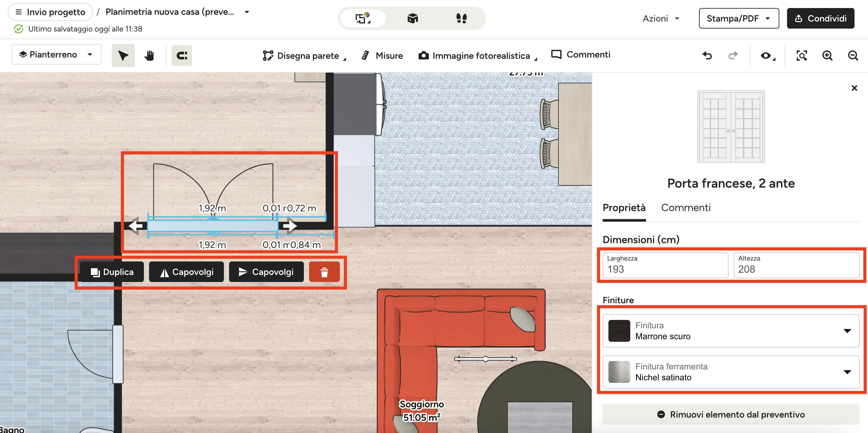Open the Finitura ferramenta dropdown
This screenshot has height=433, width=868.
tap(731, 372)
